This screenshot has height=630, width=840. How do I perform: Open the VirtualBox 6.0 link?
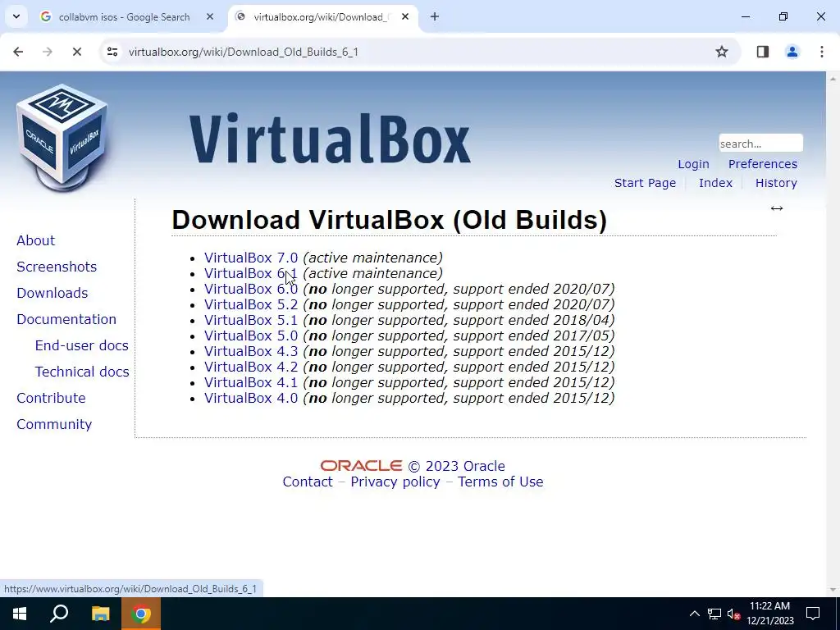(251, 289)
